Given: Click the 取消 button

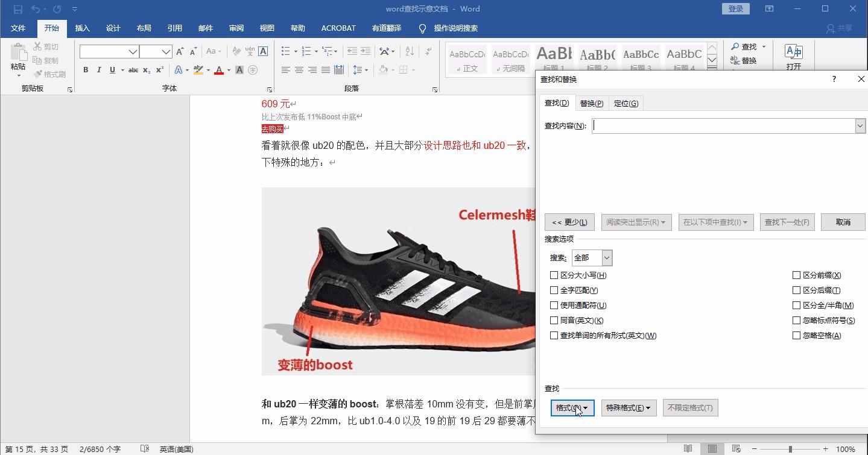Looking at the screenshot, I should [843, 222].
